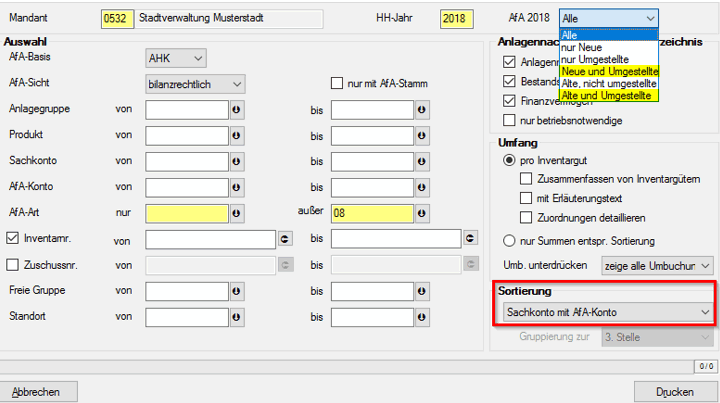The width and height of the screenshot is (720, 403).
Task: Click search icon beside Inventarnr. von field
Action: [284, 239]
